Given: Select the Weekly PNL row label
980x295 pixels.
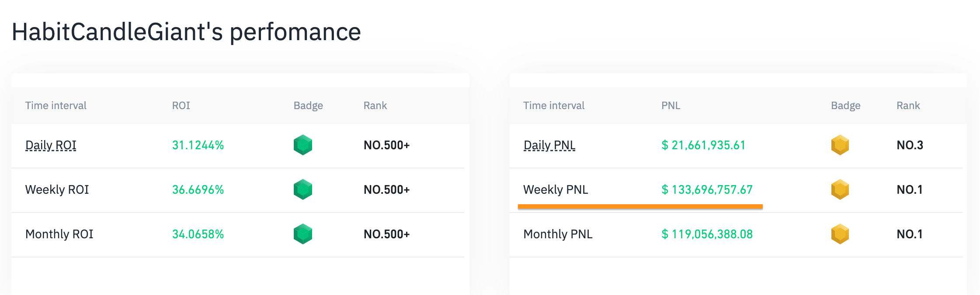Looking at the screenshot, I should tap(556, 189).
